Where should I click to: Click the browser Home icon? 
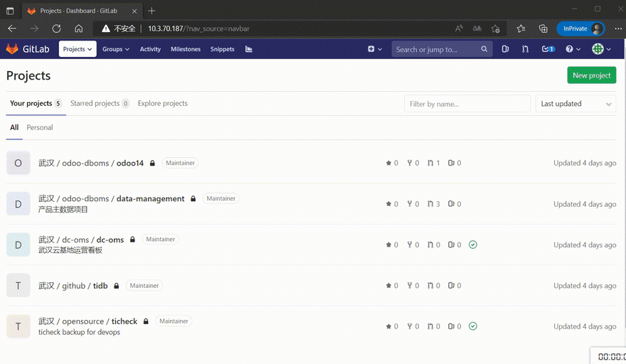pyautogui.click(x=79, y=28)
